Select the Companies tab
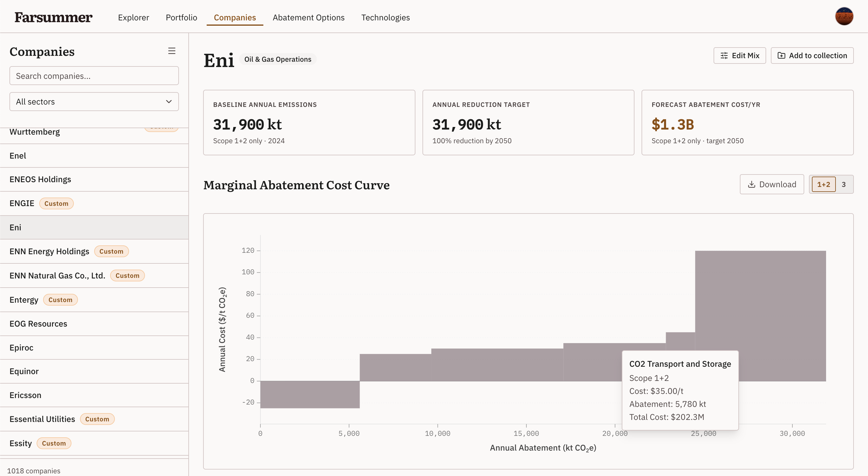Viewport: 868px width, 476px height. (235, 17)
